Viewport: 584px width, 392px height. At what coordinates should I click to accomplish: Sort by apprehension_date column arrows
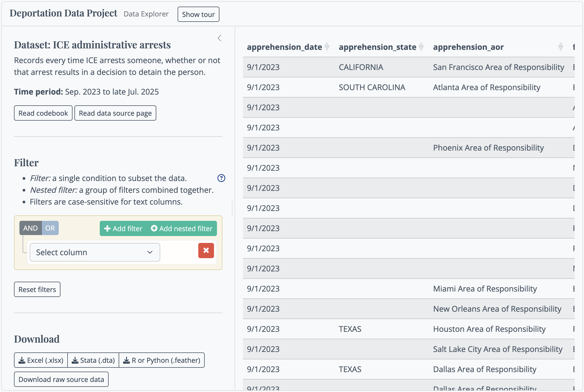(x=327, y=47)
